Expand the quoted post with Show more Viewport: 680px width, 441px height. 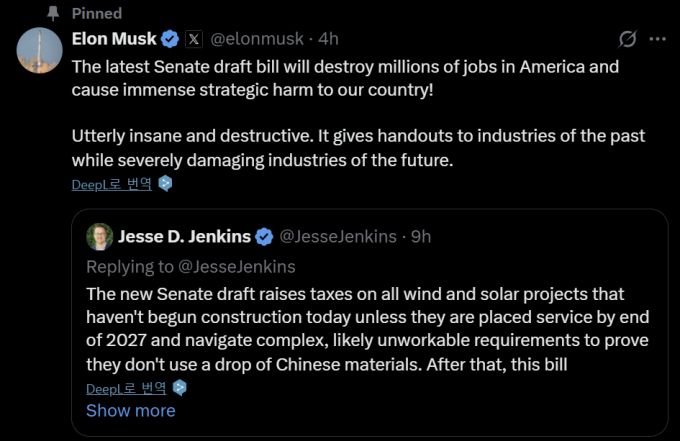130,411
